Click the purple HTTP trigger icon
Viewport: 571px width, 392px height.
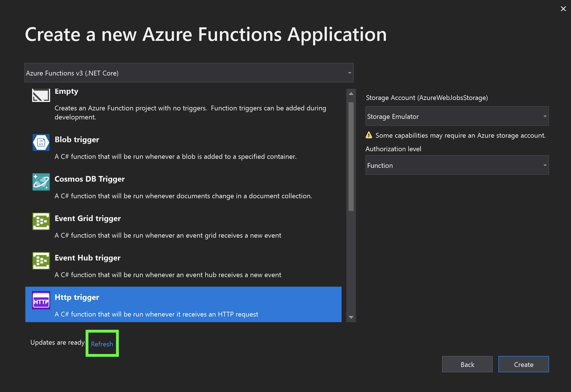click(x=41, y=300)
